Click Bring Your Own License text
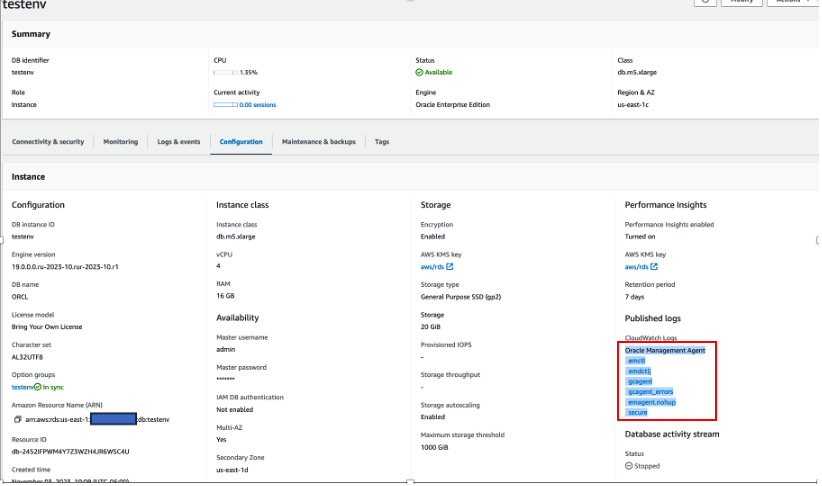 pyautogui.click(x=47, y=327)
